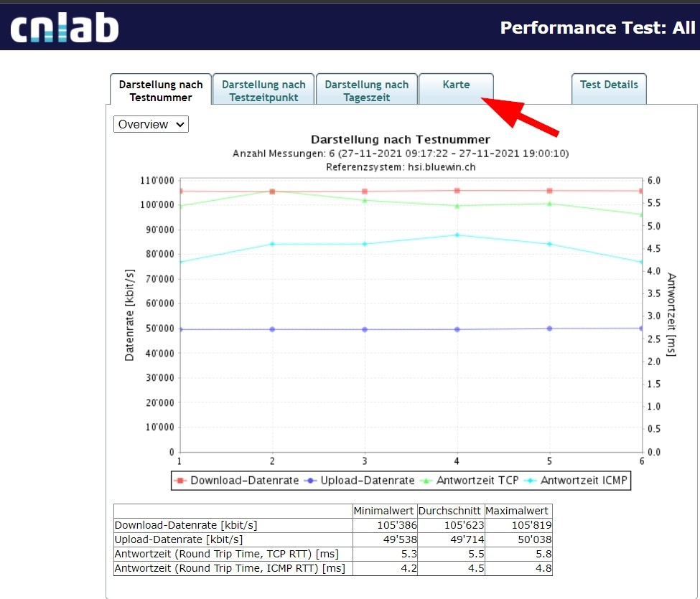Click the green Antwortzeit TCP legend marker
The image size is (700, 599).
(x=431, y=481)
